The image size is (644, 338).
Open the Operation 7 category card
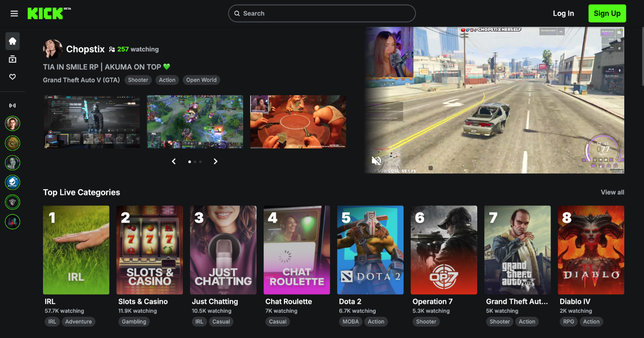tap(444, 250)
